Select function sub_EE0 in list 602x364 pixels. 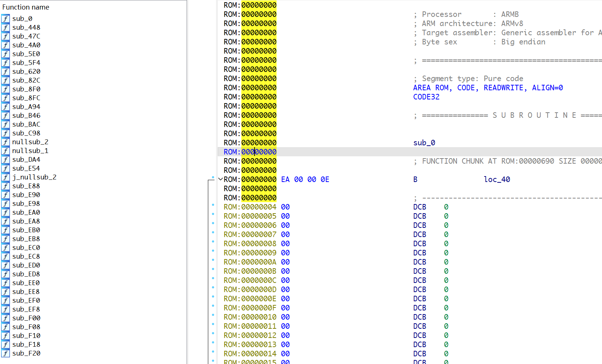tap(26, 283)
